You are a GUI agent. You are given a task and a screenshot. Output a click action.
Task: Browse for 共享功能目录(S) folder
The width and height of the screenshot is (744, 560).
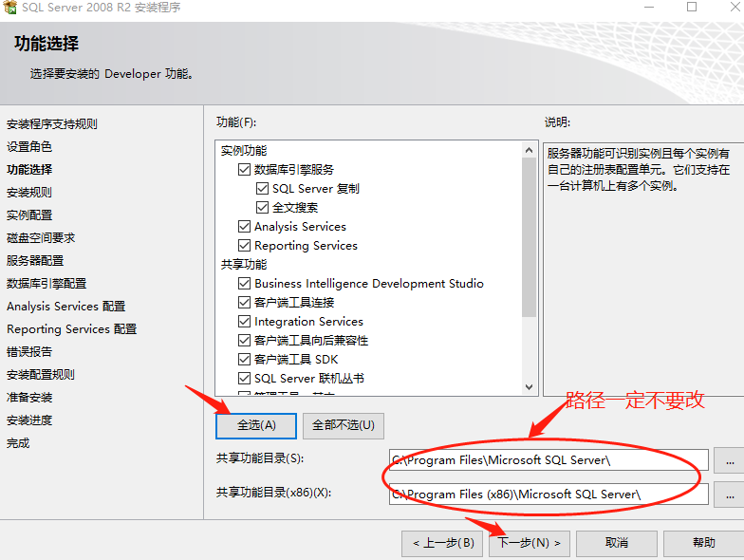[729, 460]
